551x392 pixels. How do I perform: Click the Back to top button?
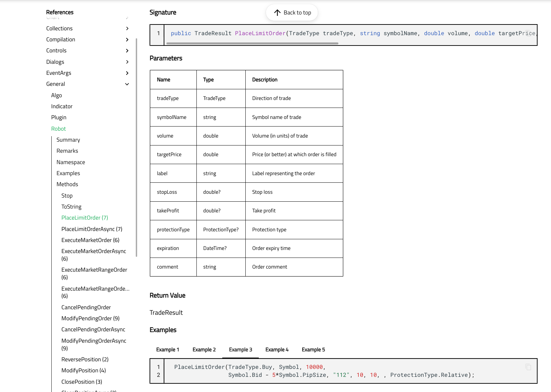(292, 13)
